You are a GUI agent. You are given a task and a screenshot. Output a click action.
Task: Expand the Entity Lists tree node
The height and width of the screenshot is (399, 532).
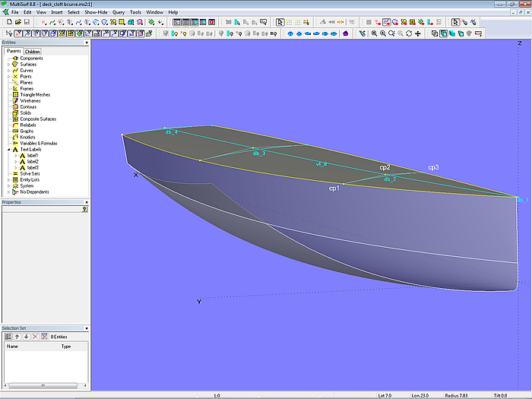coord(8,179)
